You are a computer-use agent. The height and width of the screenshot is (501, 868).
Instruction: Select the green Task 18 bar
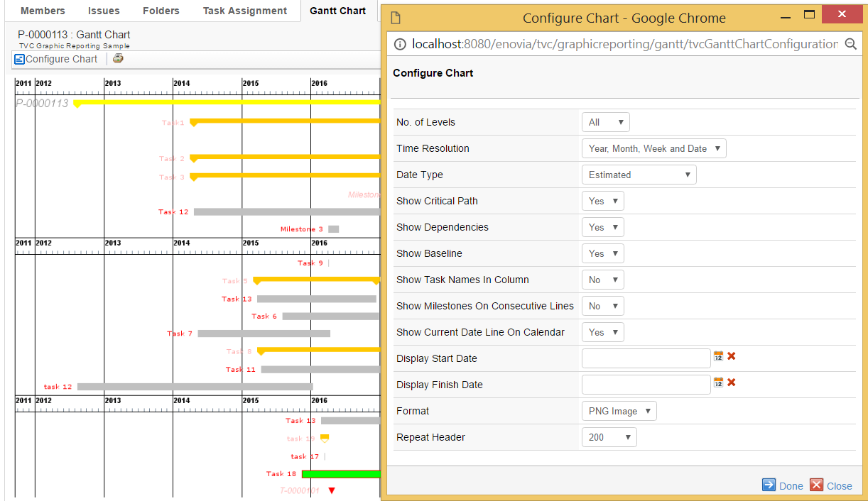(341, 474)
